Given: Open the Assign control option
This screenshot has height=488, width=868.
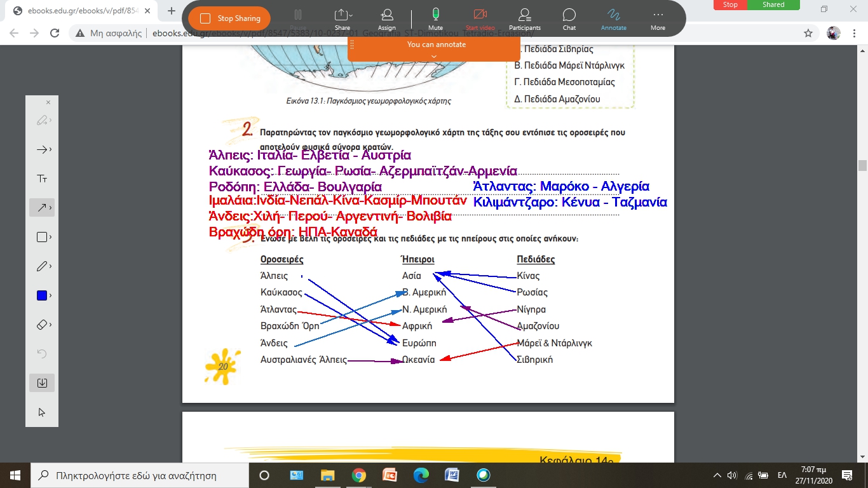Looking at the screenshot, I should (387, 20).
